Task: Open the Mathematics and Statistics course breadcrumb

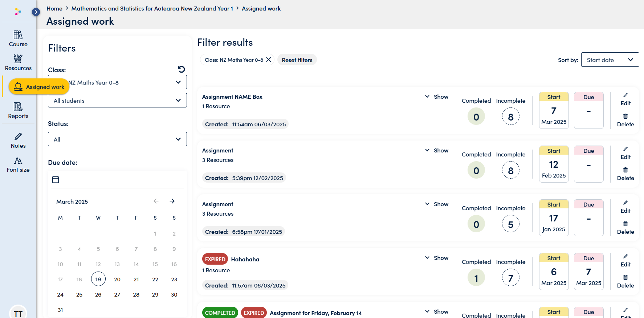Action: [x=152, y=8]
